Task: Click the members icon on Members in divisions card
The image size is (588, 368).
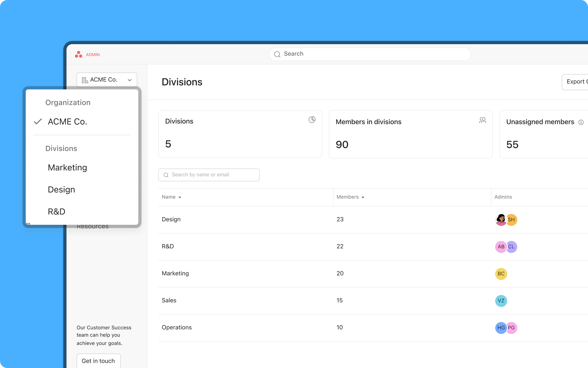Action: click(x=483, y=120)
